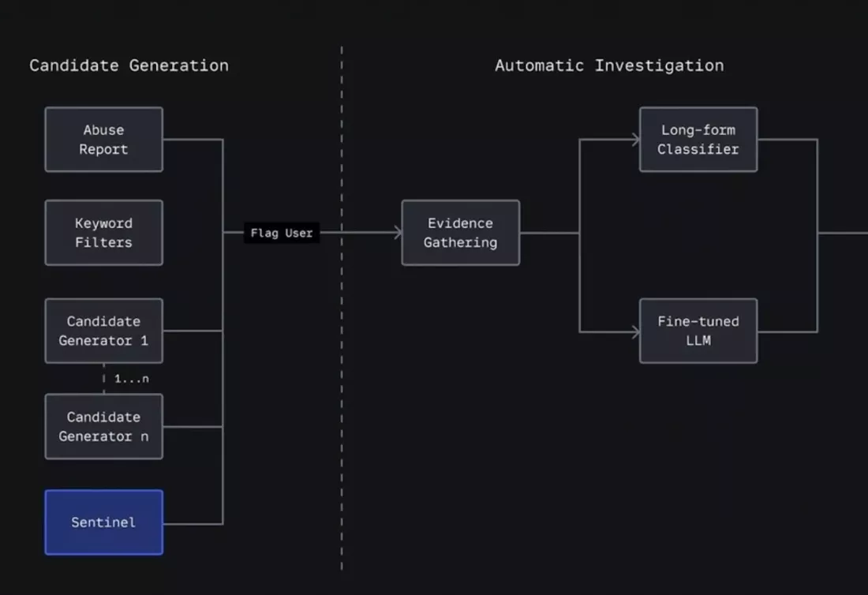Image resolution: width=868 pixels, height=595 pixels.
Task: Click the Flag User label
Action: click(x=282, y=233)
